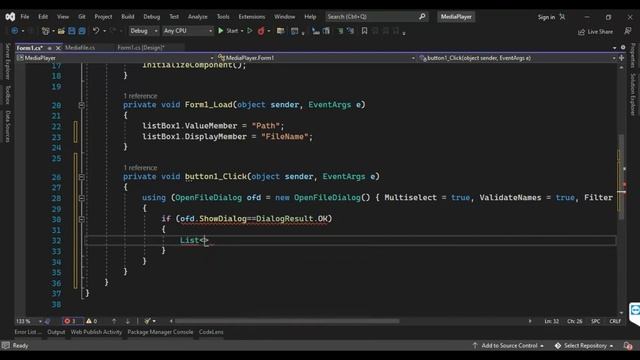Screen dimensions: 640x360
Task: Collapse the using block on line 28
Action: click(x=81, y=198)
